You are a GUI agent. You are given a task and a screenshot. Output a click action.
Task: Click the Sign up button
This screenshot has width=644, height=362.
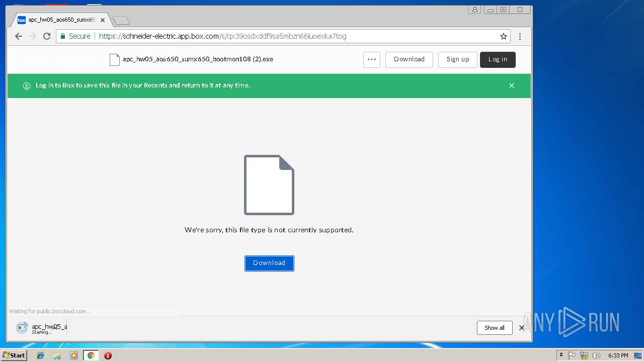(458, 59)
